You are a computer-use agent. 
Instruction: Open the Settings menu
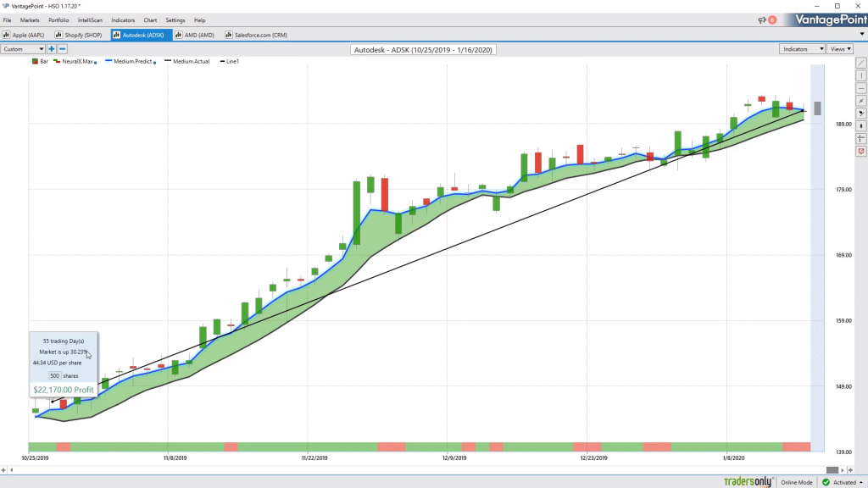coord(175,20)
